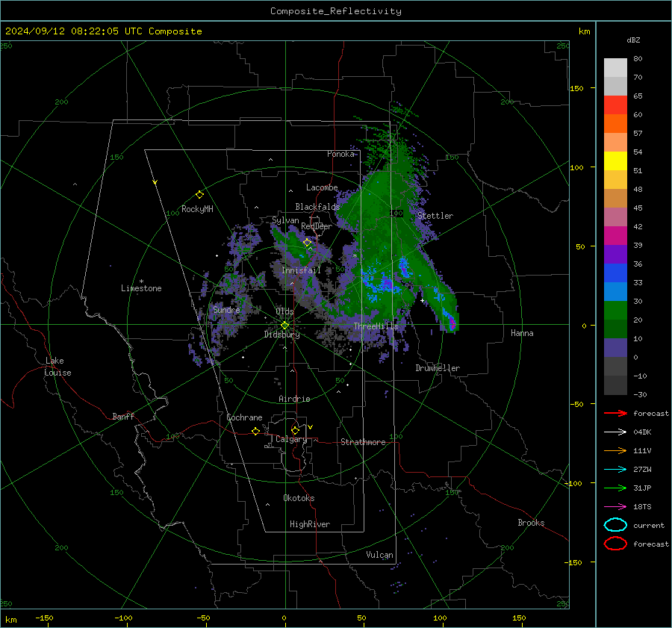Click the Airdrie town label
The width and height of the screenshot is (672, 628).
(x=294, y=399)
